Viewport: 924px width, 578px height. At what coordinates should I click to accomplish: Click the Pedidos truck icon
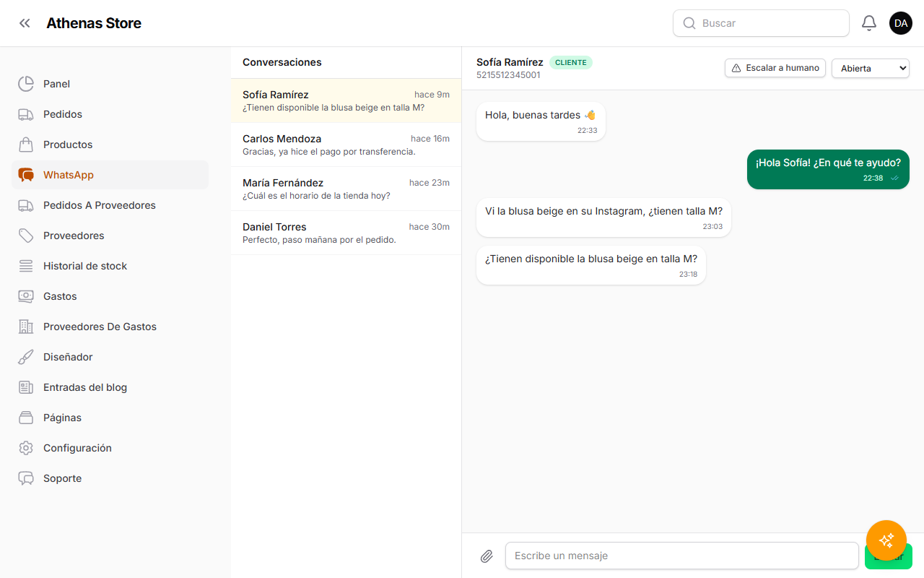coord(26,114)
